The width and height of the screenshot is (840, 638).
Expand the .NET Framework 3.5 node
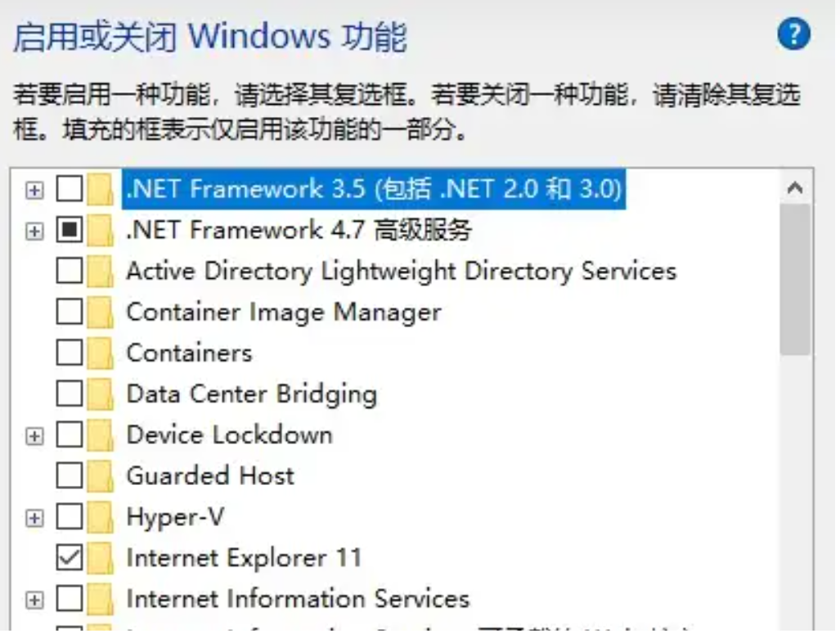[x=34, y=191]
